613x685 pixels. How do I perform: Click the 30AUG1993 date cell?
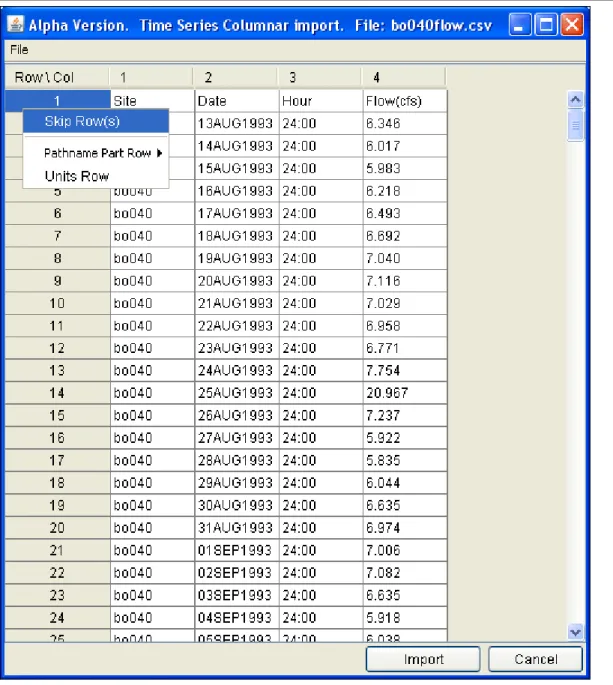click(237, 505)
